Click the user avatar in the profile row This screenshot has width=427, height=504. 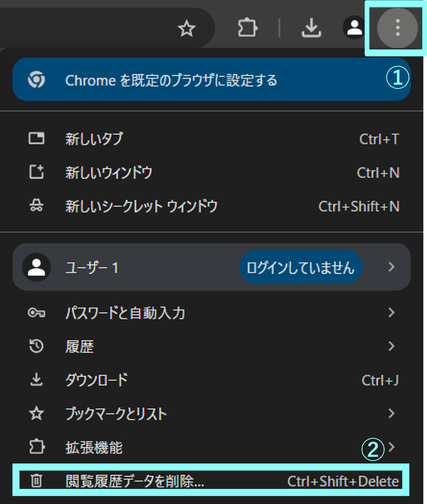coord(36,267)
